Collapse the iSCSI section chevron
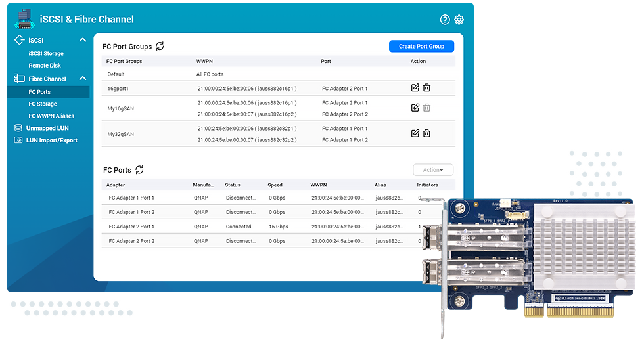The width and height of the screenshot is (644, 348). pyautogui.click(x=83, y=41)
